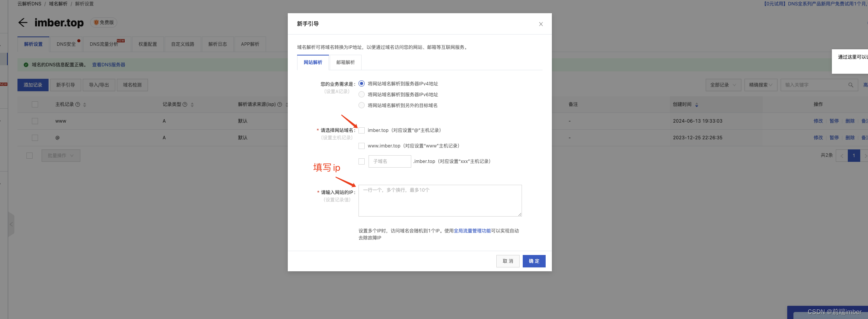The image size is (868, 319).
Task: Click the 新手引导 button
Action: (66, 85)
